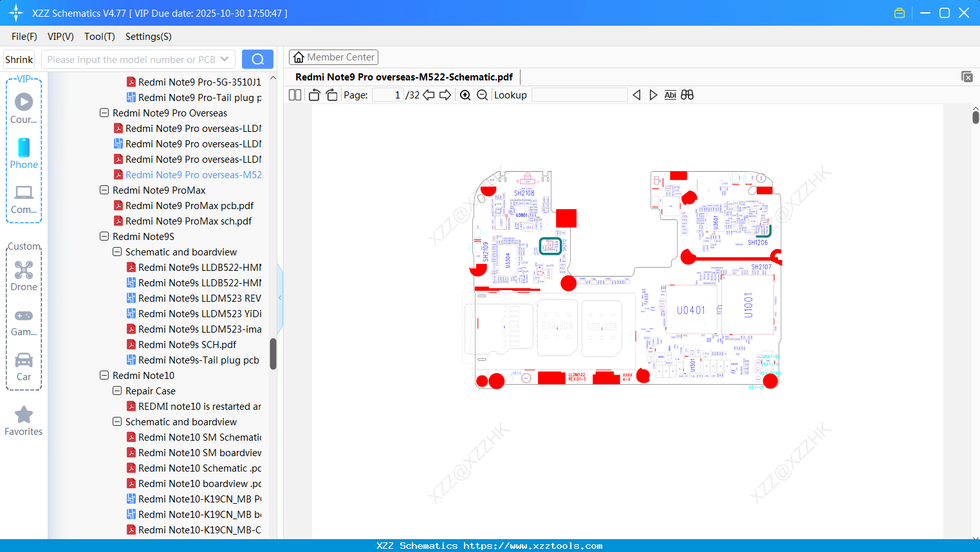Open the File(F) menu

coord(24,37)
